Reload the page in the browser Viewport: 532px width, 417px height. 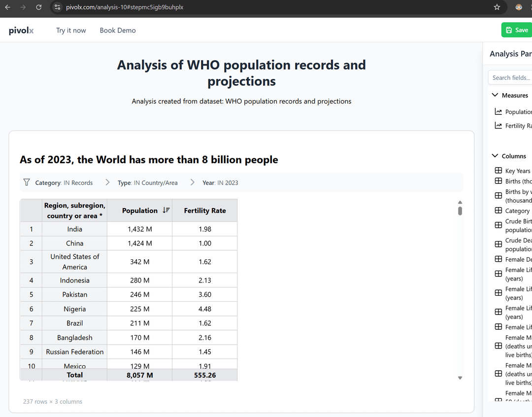pos(39,7)
